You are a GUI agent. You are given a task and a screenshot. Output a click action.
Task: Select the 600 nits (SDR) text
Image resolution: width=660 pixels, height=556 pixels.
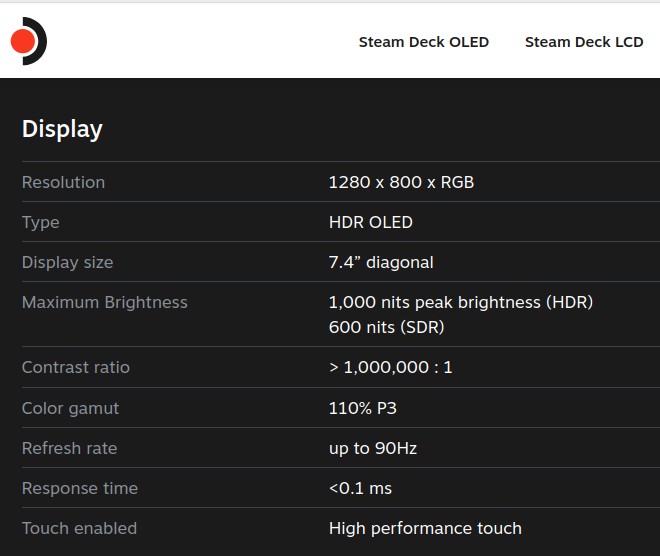click(x=386, y=327)
